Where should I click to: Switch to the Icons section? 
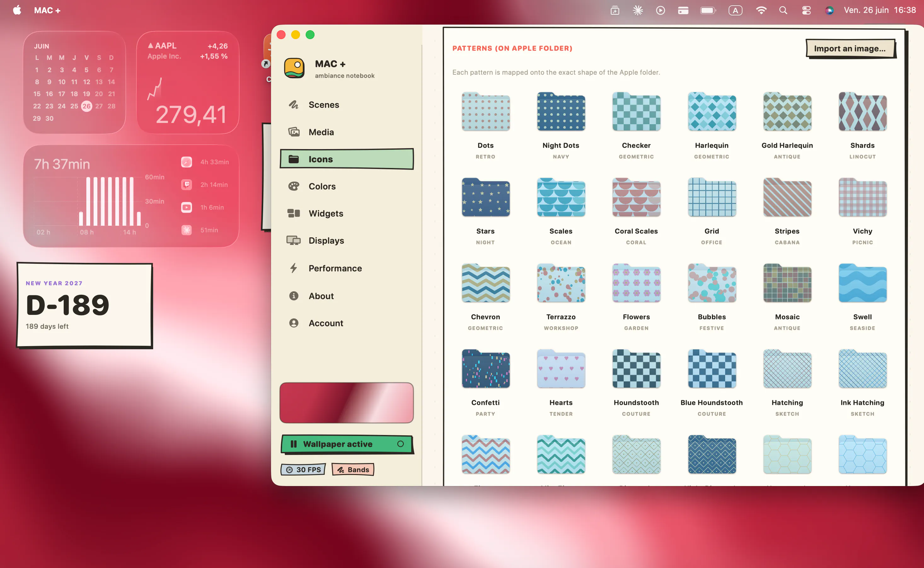click(x=347, y=159)
